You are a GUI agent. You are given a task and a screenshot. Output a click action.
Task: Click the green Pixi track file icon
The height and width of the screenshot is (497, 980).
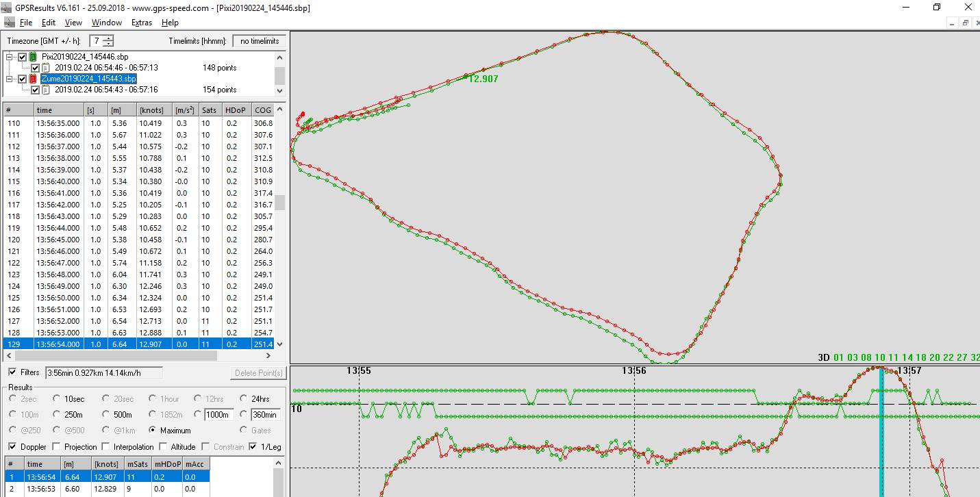(33, 57)
